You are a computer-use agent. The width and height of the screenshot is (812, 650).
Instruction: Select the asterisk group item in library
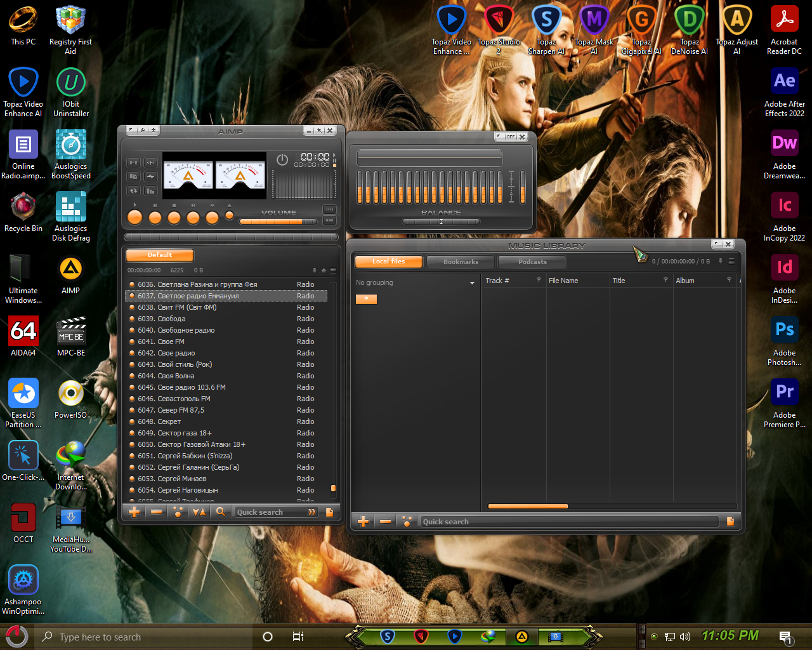click(x=366, y=299)
